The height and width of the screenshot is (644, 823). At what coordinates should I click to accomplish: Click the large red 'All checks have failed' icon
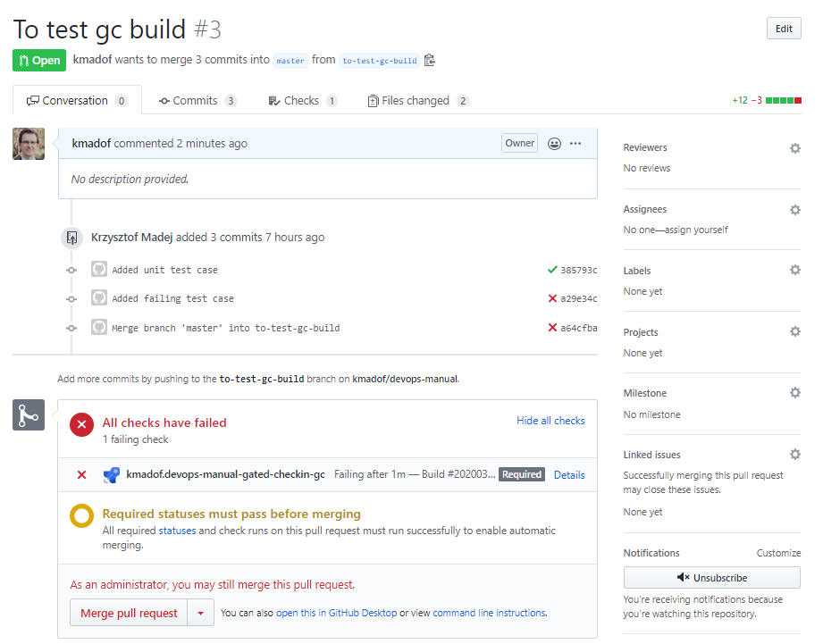click(x=82, y=425)
